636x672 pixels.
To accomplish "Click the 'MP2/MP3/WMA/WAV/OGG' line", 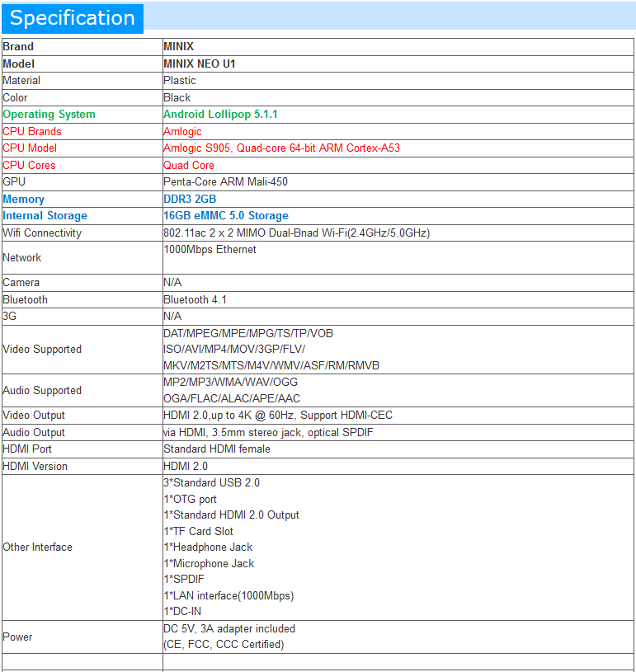I will click(230, 383).
